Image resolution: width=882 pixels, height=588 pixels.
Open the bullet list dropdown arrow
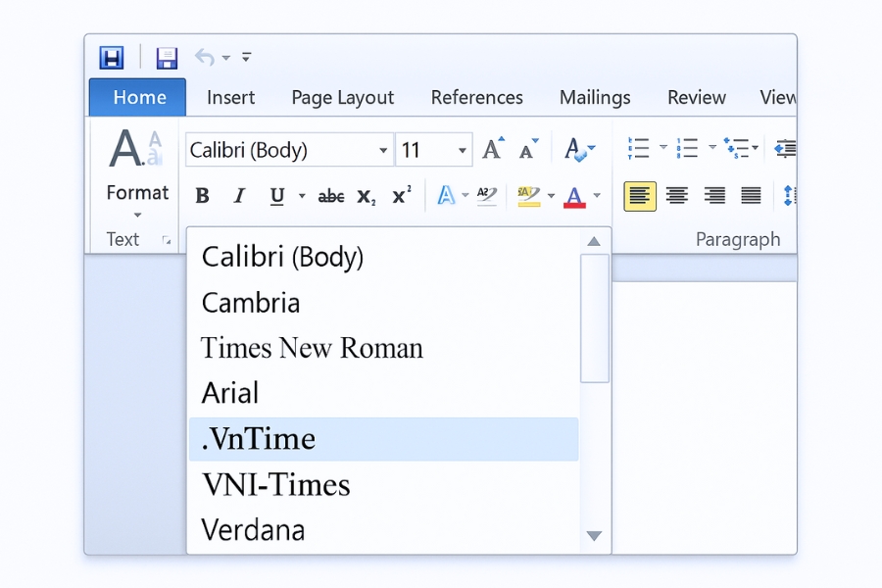coord(663,145)
